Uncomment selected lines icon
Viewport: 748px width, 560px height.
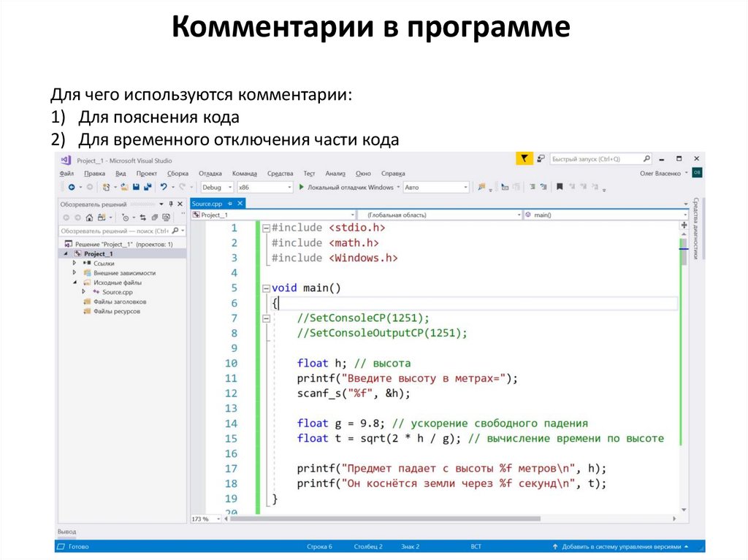[x=543, y=187]
